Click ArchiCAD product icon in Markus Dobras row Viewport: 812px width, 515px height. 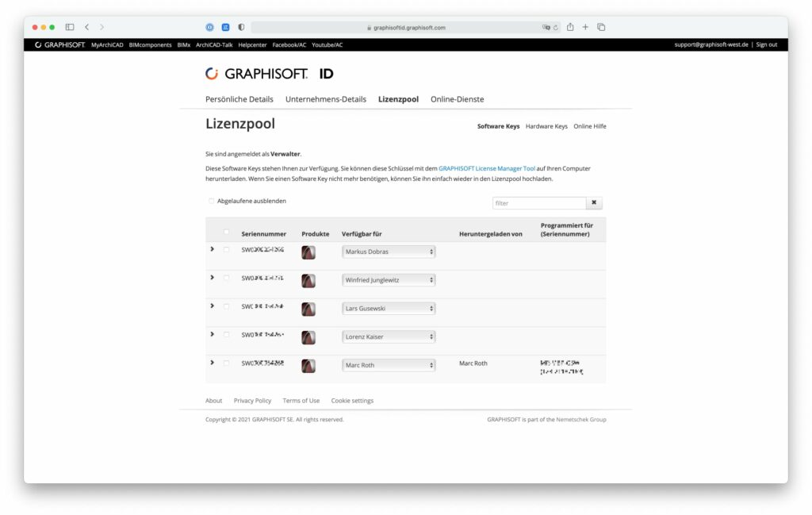308,252
